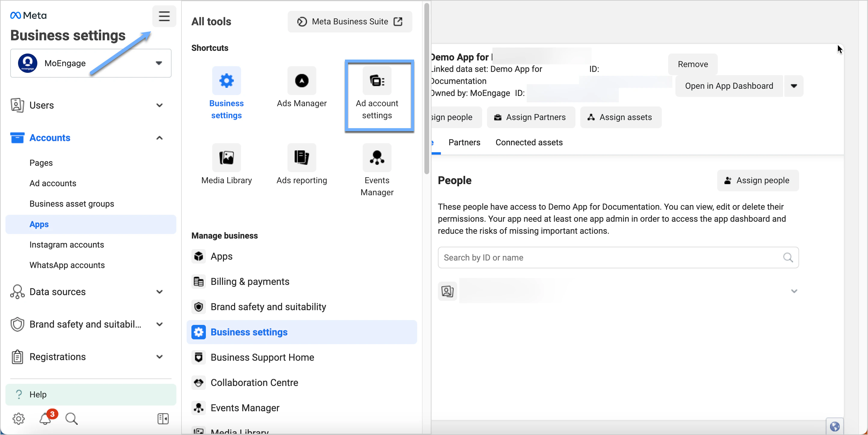Click the search magnifier in bottom sidebar
The height and width of the screenshot is (435, 868).
71,418
